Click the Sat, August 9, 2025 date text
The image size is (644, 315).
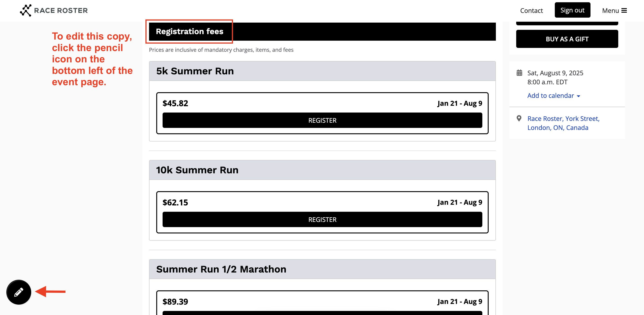555,73
